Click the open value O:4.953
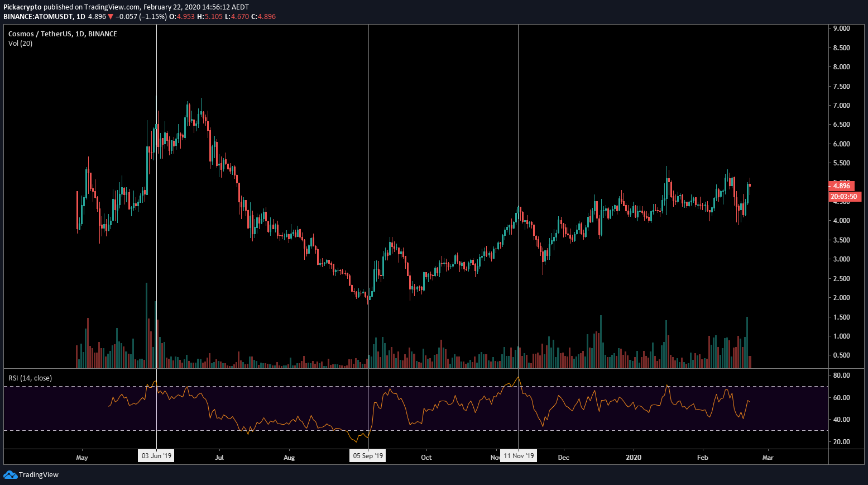Screen dimensions: 868x485 pyautogui.click(x=183, y=17)
